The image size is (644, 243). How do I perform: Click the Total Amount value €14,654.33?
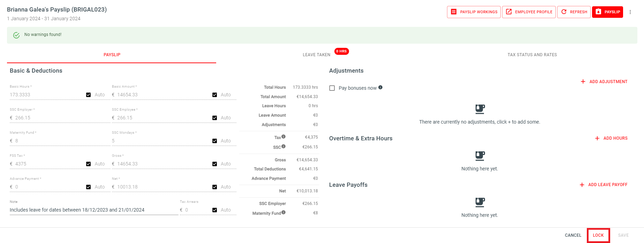pos(307,97)
